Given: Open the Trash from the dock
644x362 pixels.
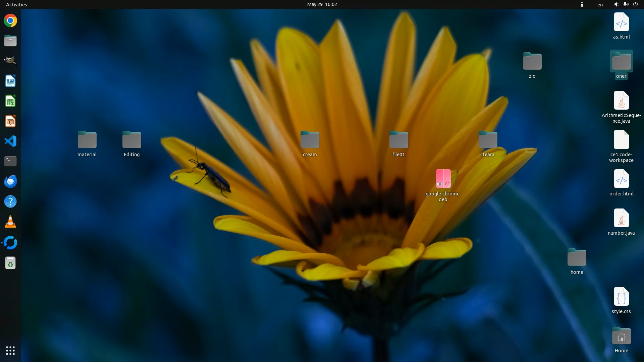Looking at the screenshot, I should pyautogui.click(x=10, y=263).
